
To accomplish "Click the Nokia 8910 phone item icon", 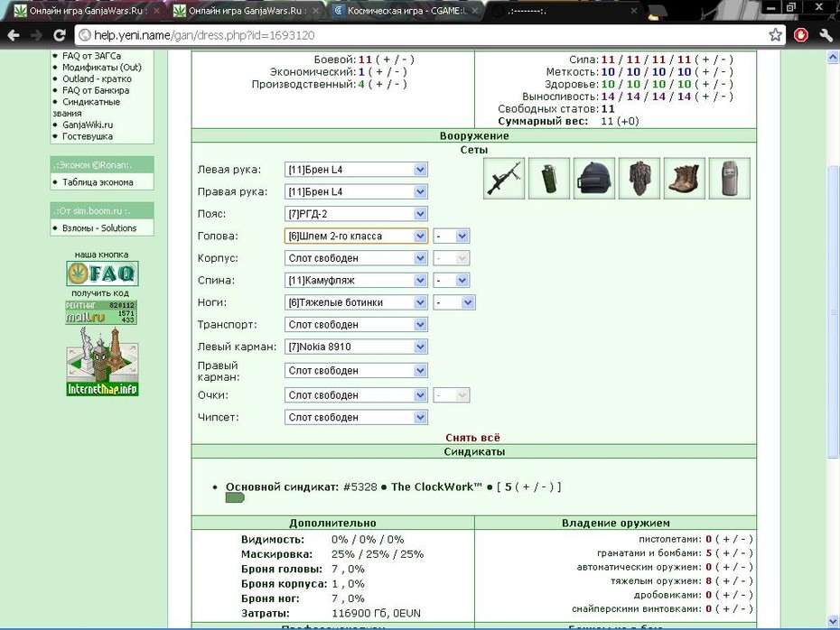I will pos(729,179).
